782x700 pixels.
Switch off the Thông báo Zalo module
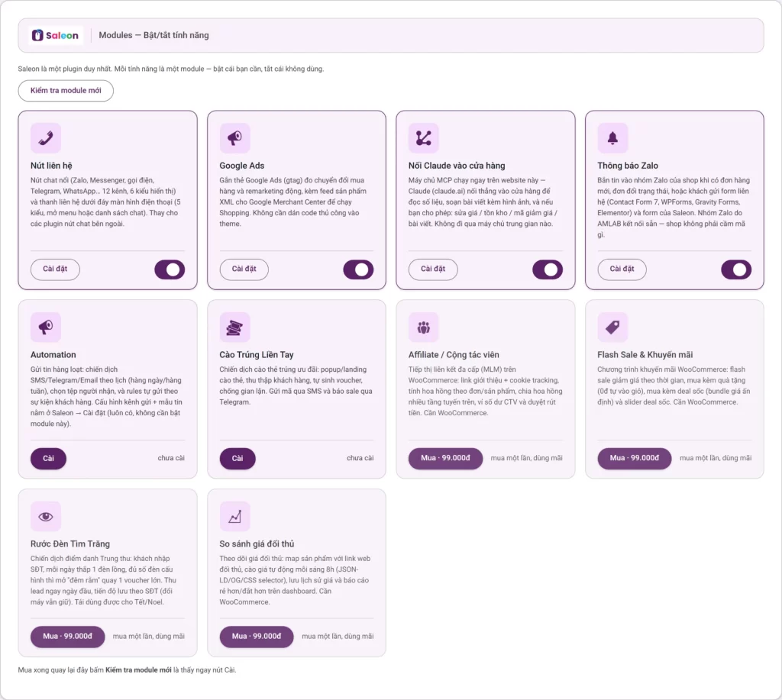click(x=736, y=269)
